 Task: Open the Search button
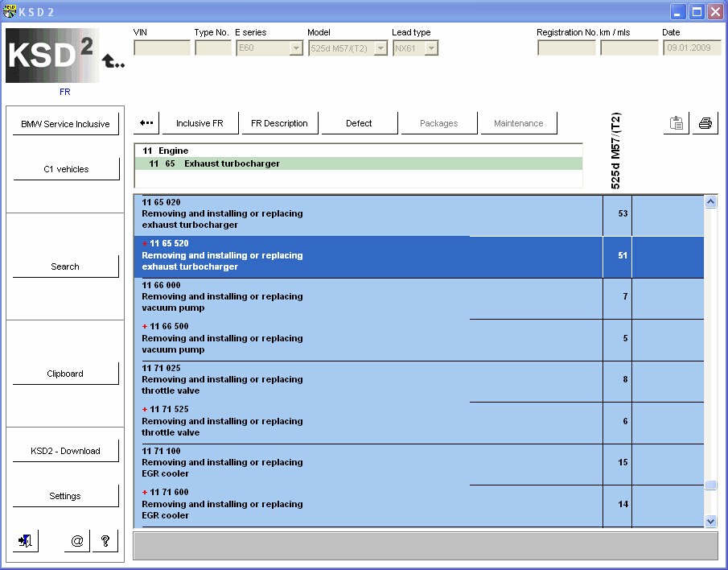(x=65, y=266)
